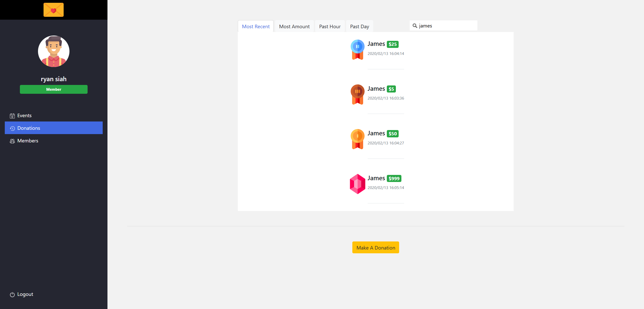Switch to the Most Amount tab
The height and width of the screenshot is (309, 644).
point(294,26)
